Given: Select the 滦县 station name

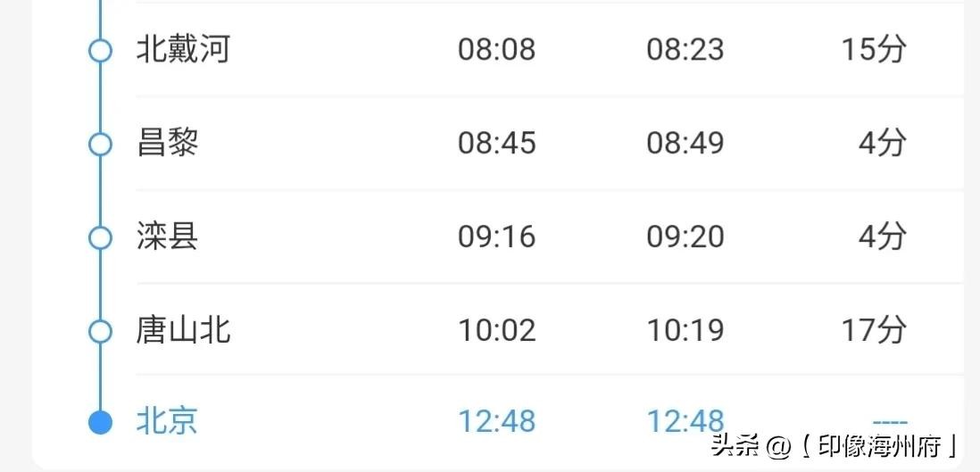Looking at the screenshot, I should click(x=168, y=236).
